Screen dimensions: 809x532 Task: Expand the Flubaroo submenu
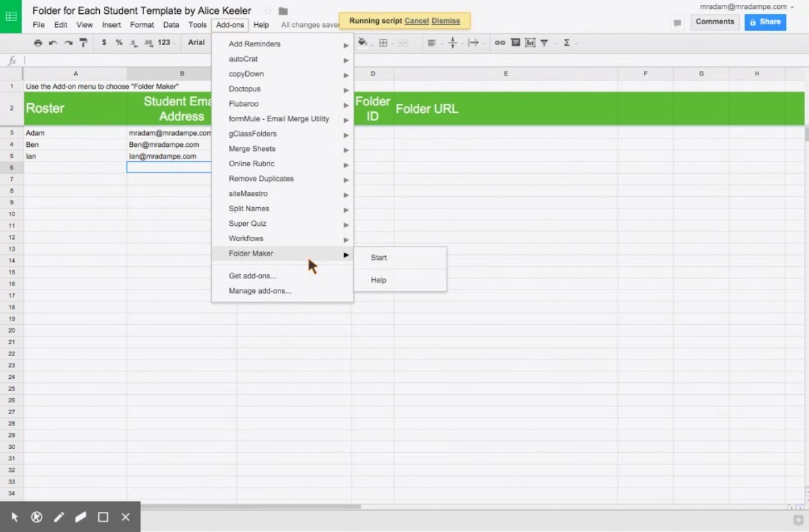(x=282, y=104)
